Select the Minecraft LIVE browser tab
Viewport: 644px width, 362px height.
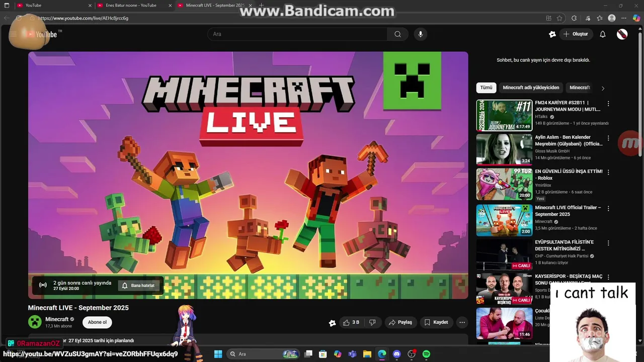point(215,6)
